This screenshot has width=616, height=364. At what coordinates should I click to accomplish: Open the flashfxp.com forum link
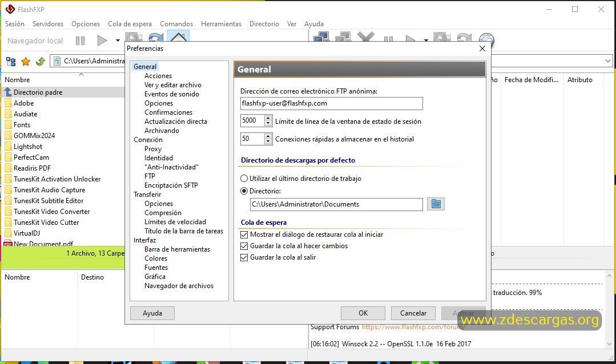[x=414, y=327]
